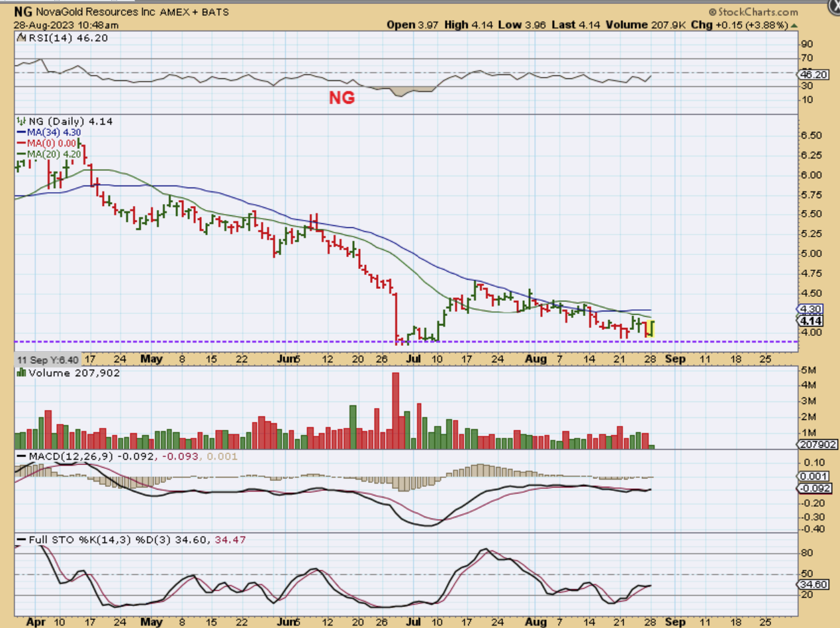
Task: Click the green up-triangle after the Chg percentage
Action: (794, 25)
